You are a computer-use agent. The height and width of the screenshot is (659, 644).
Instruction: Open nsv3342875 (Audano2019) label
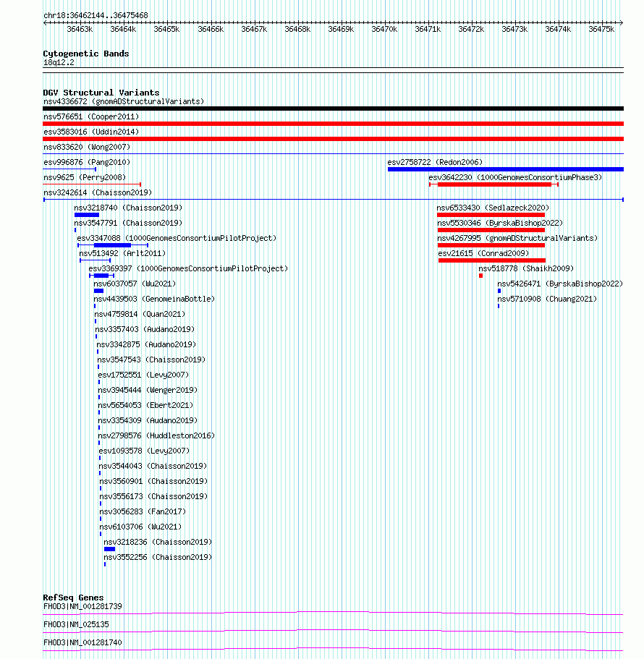pyautogui.click(x=146, y=344)
